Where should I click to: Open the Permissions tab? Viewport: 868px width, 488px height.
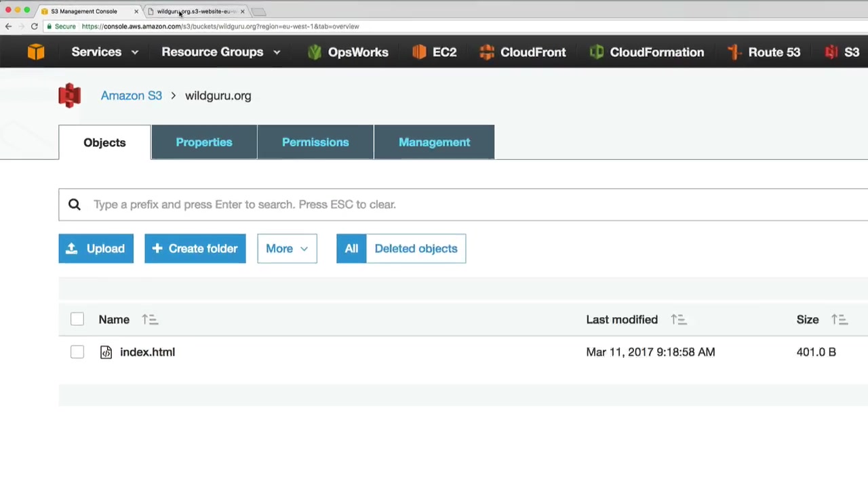(x=315, y=142)
